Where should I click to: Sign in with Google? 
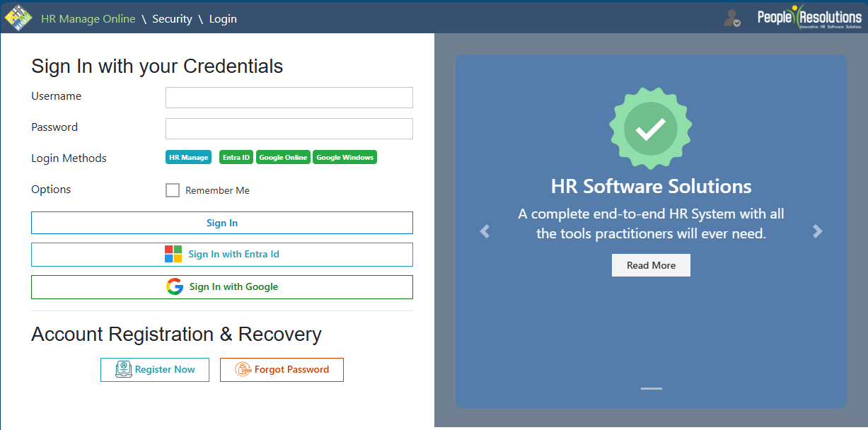click(x=222, y=287)
